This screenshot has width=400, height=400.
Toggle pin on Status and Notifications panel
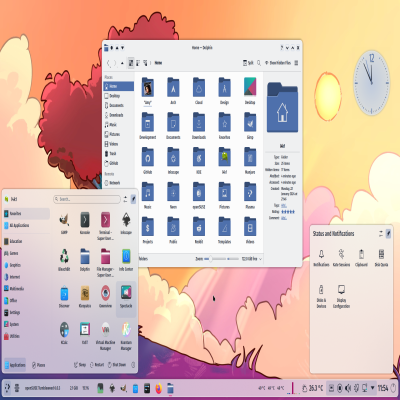pos(389,233)
